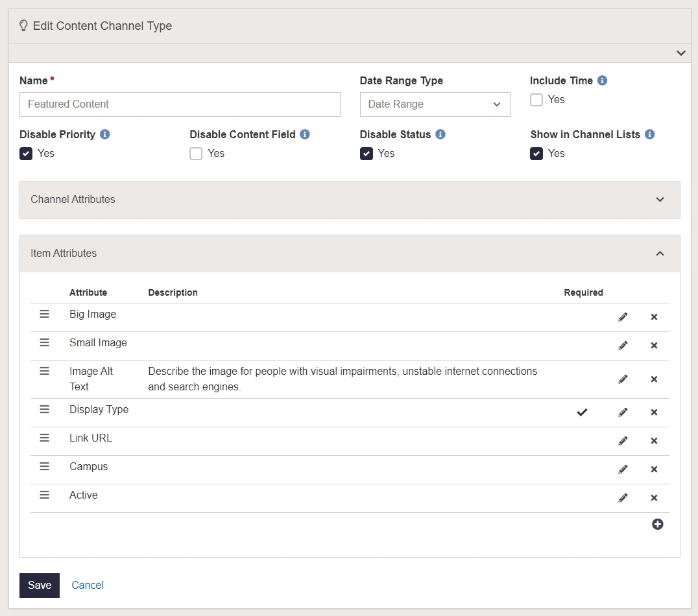Delete the Link URL attribute
Image resolution: width=698 pixels, height=616 pixels.
[x=654, y=441]
